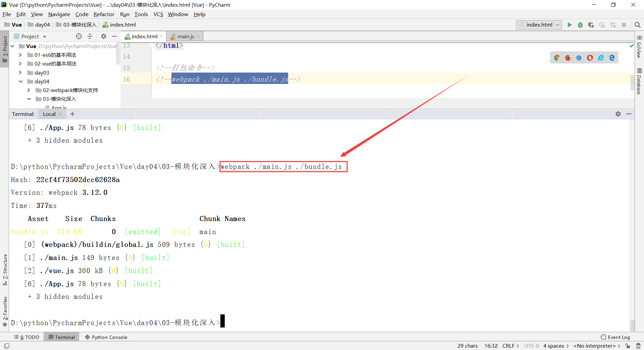Open Project panel settings gear
Image resolution: width=644 pixels, height=350 pixels.
pyautogui.click(x=104, y=36)
